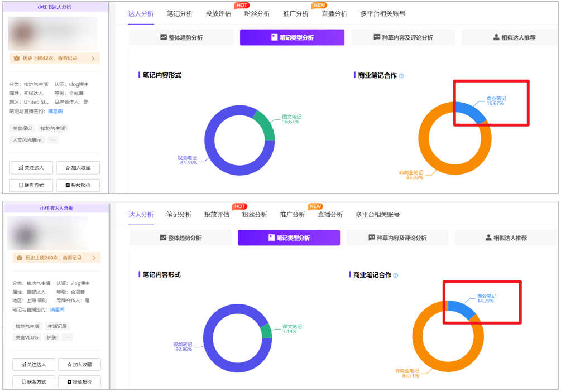The width and height of the screenshot is (561, 392).
Task: Open 摘星阁 link in the United States creator's profile
Action: [x=55, y=112]
